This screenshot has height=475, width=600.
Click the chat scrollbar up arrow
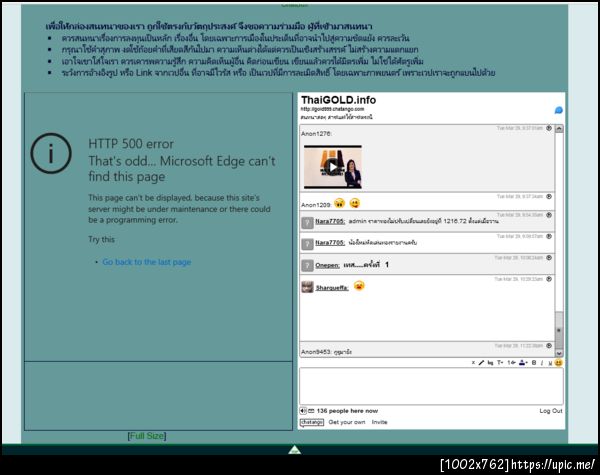pos(559,129)
